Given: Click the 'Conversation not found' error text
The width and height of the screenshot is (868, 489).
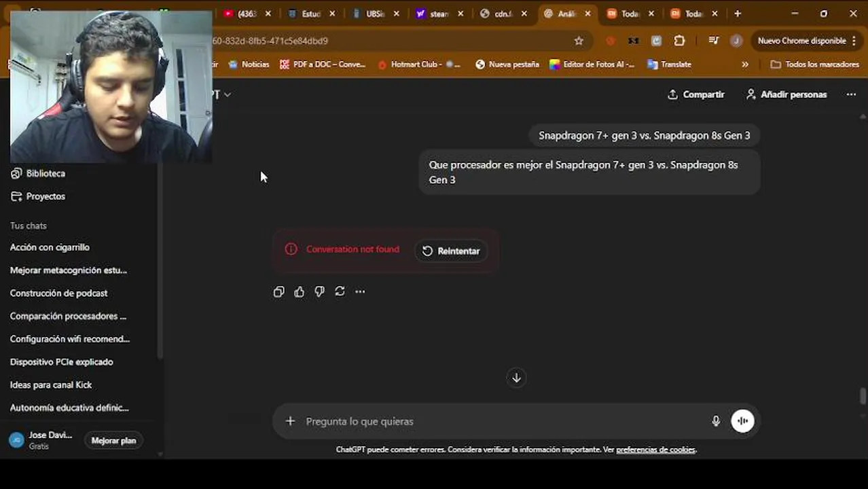Looking at the screenshot, I should (x=352, y=249).
